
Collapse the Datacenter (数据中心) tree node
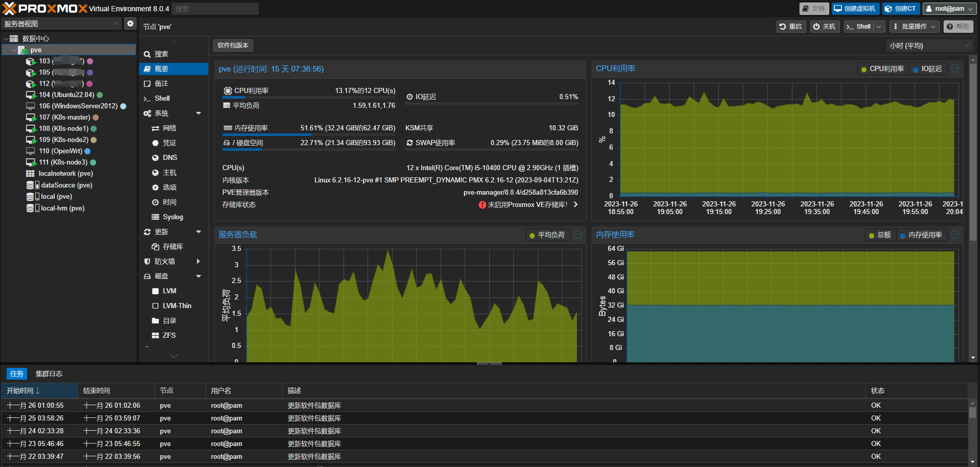(6, 39)
